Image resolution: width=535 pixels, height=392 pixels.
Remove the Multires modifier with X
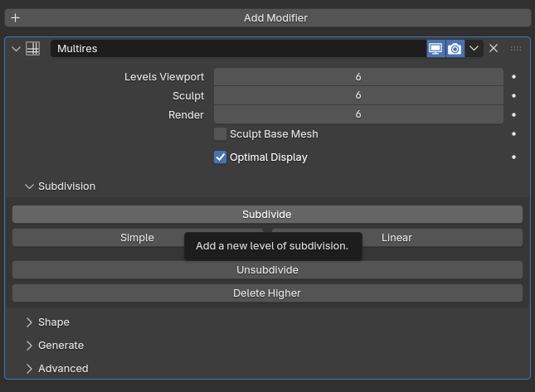tap(494, 49)
